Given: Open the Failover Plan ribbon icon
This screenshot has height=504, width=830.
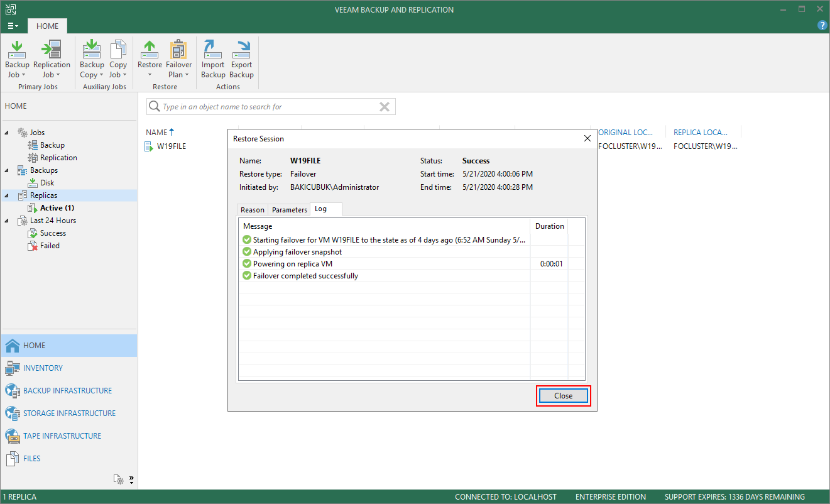Looking at the screenshot, I should [178, 59].
